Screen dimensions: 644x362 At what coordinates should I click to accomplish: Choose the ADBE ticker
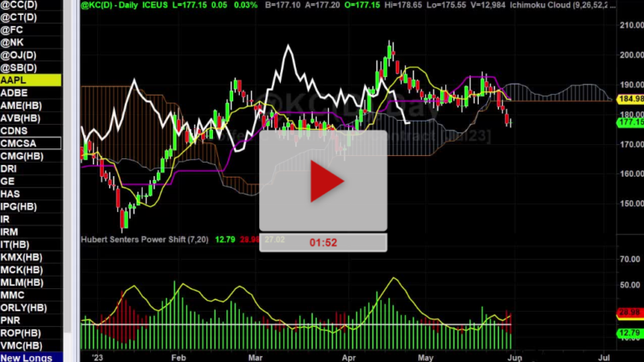pos(30,92)
